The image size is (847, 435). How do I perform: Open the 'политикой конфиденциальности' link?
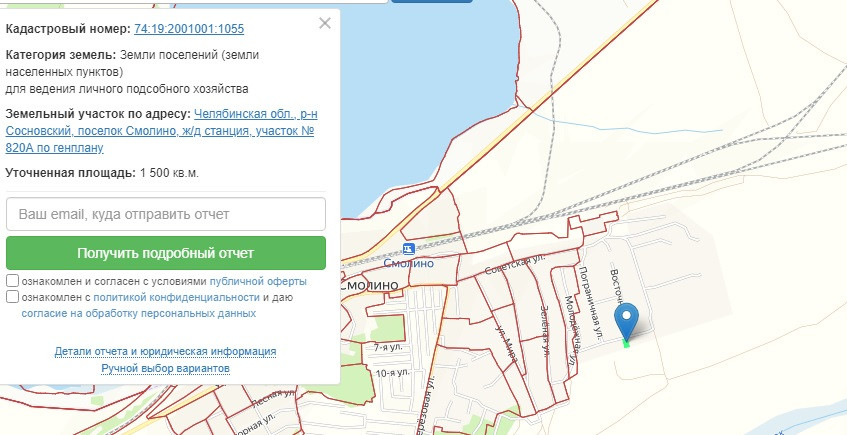[x=177, y=297]
